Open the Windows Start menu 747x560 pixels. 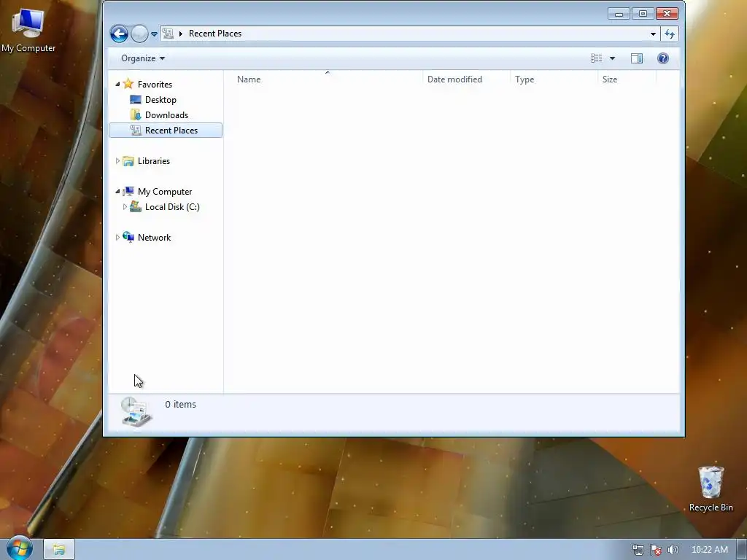coord(19,548)
